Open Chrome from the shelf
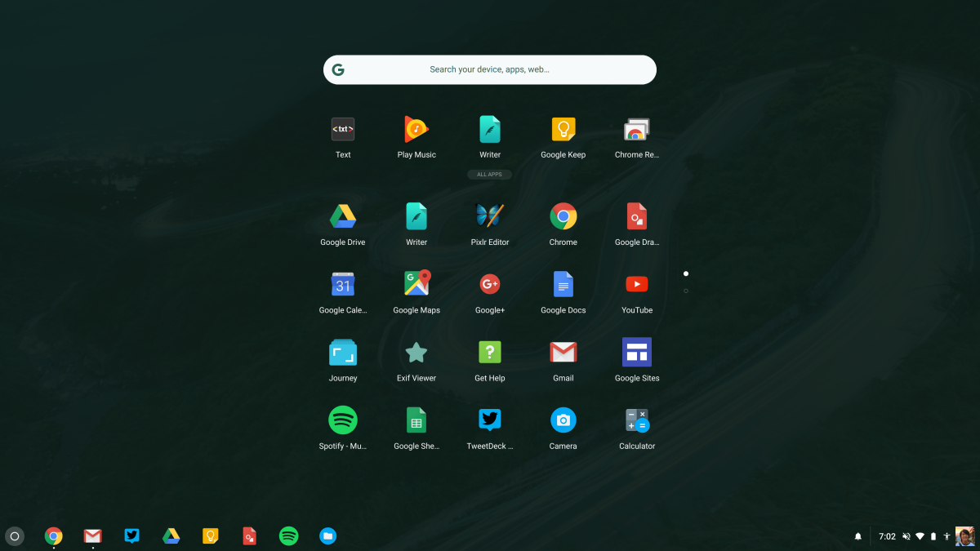 click(x=54, y=536)
